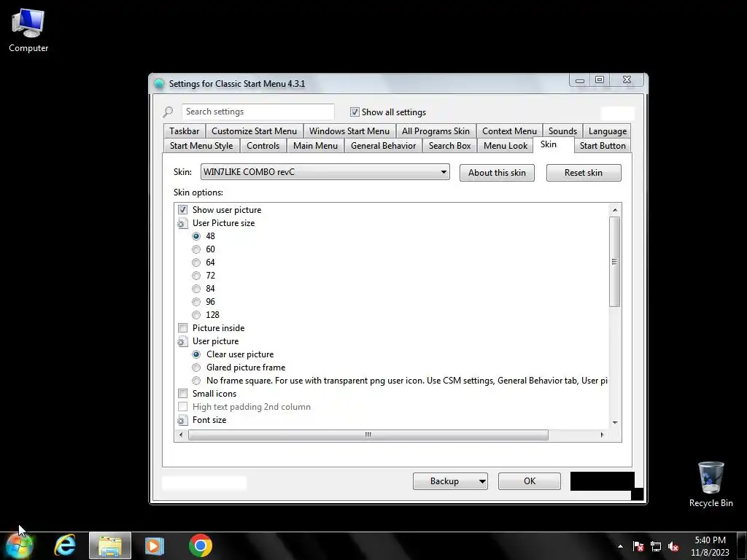
Task: Click OK button
Action: click(530, 481)
